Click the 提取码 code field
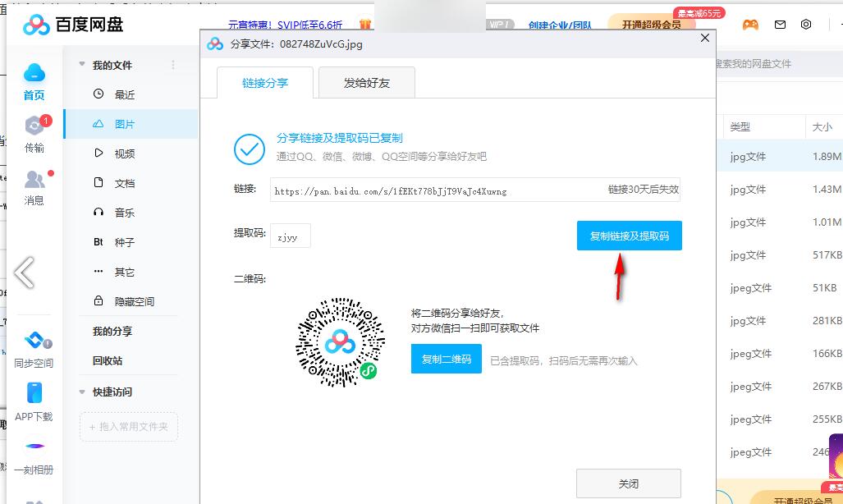Image resolution: width=843 pixels, height=504 pixels. tap(291, 236)
